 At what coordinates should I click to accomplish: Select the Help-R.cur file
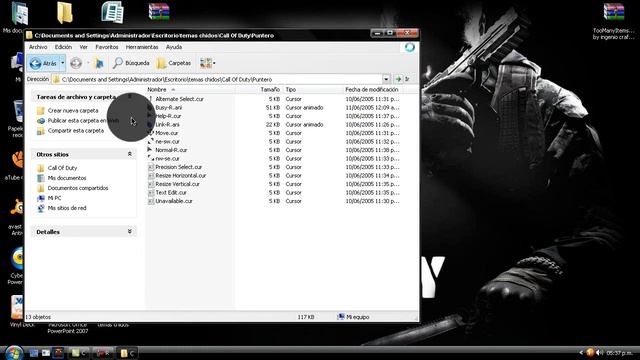(168, 116)
